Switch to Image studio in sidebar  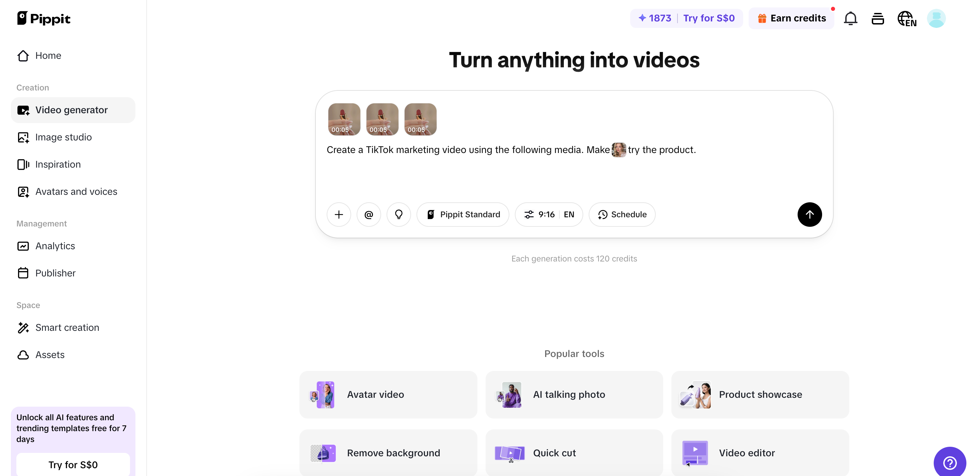[x=64, y=137]
